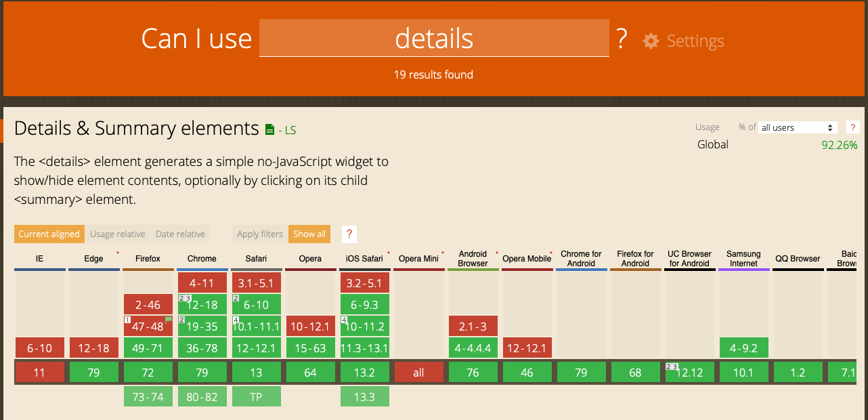868x420 pixels.
Task: Click the iOS Safari column header
Action: click(x=365, y=259)
